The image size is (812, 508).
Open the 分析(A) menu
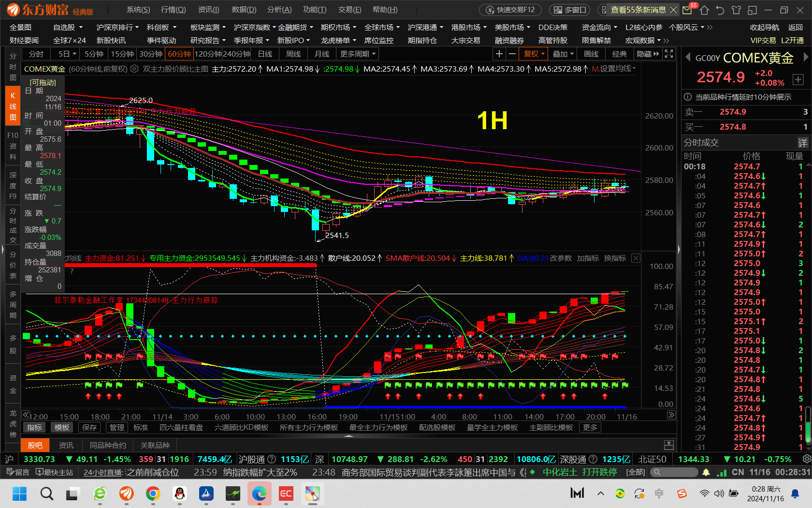(279, 10)
